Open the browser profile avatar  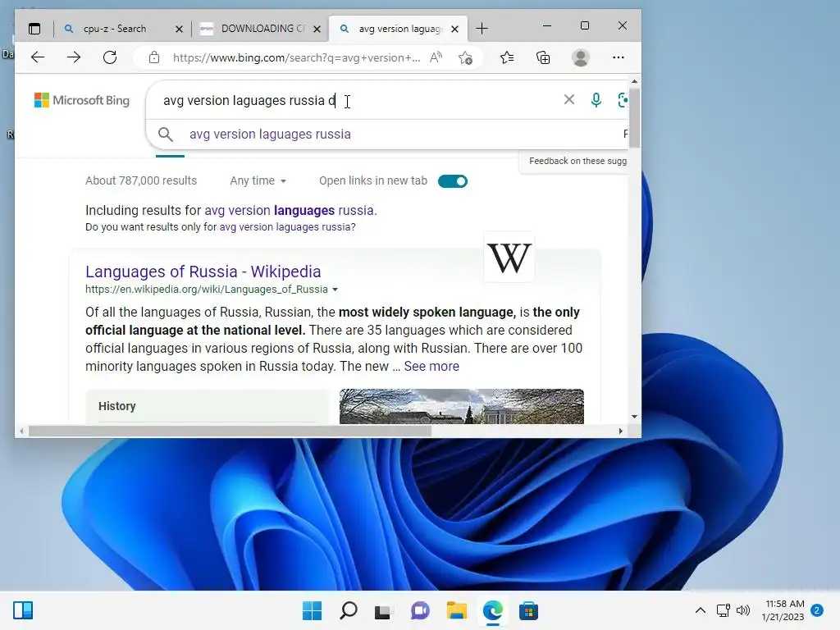[581, 57]
